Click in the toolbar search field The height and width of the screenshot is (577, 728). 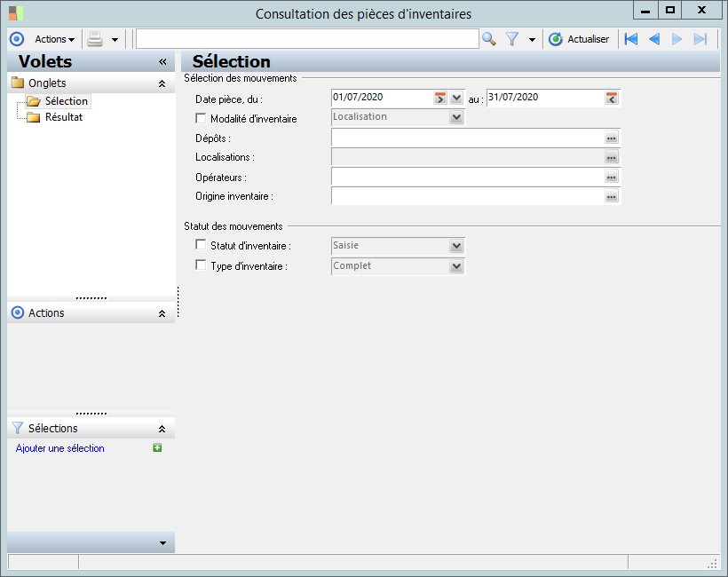pos(307,39)
